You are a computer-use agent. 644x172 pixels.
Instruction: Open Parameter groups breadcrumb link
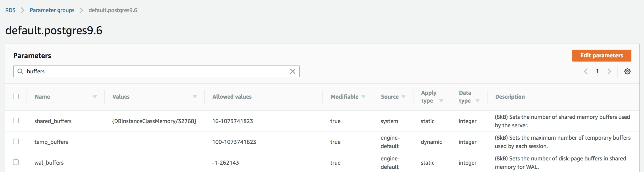coord(52,10)
